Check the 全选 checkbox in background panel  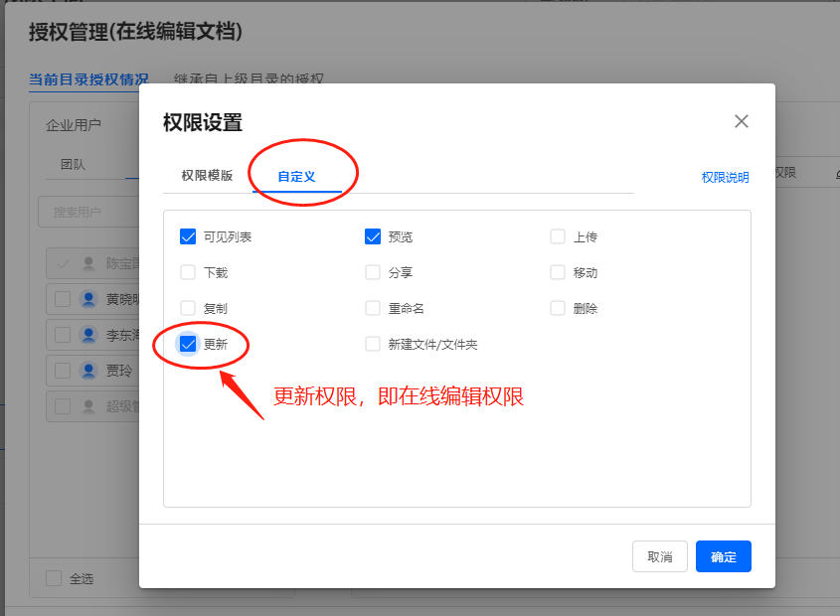(54, 578)
